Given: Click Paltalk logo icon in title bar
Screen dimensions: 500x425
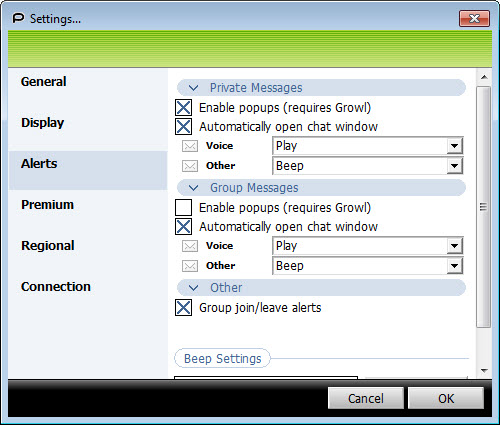Looking at the screenshot, I should 18,18.
